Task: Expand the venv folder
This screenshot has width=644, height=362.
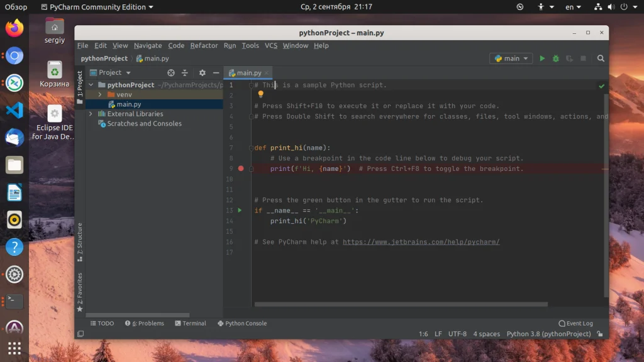Action: coord(100,94)
